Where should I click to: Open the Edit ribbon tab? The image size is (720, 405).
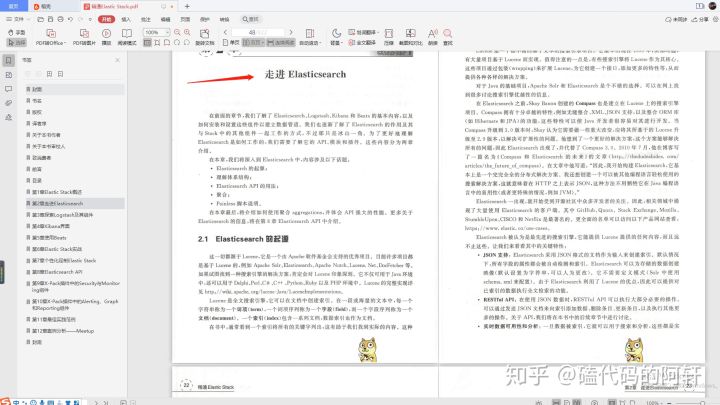[165, 19]
